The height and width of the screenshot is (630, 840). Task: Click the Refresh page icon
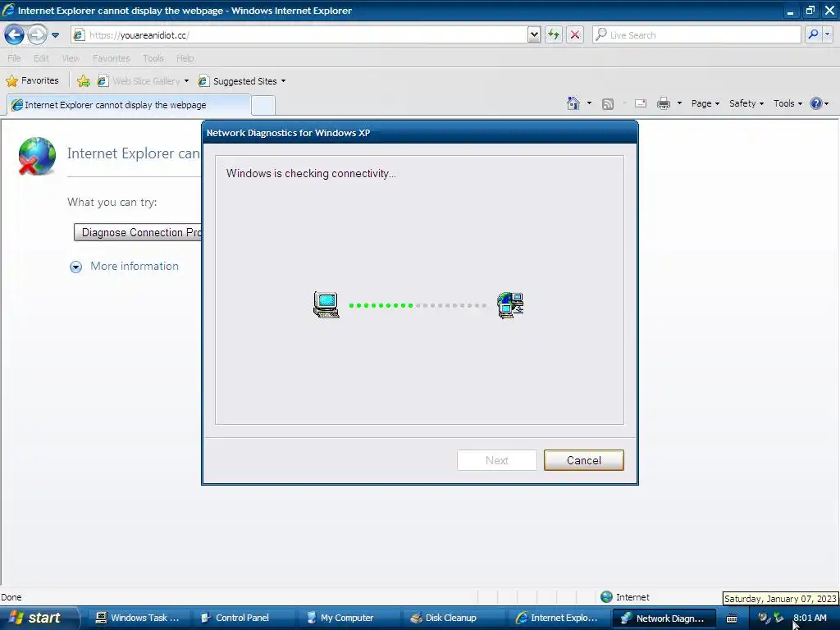click(x=554, y=35)
